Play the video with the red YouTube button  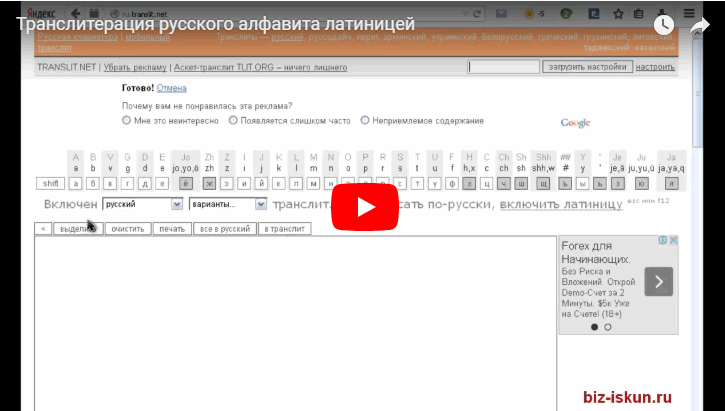[365, 207]
